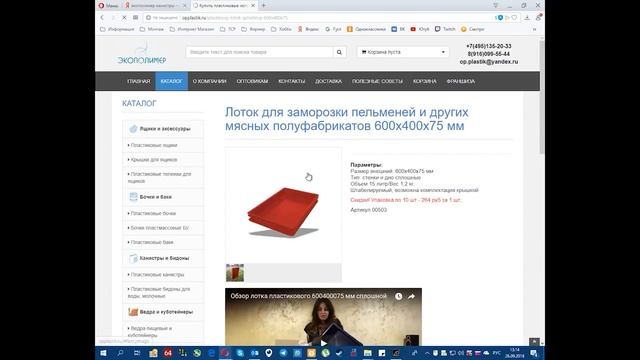
Task: Open the Смотри bookmark
Action: pos(473,29)
